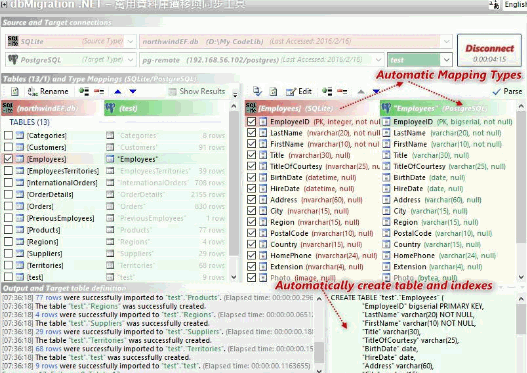Click the LastName PostgreSQL target column
This screenshot has height=373, width=527.
[x=447, y=133]
